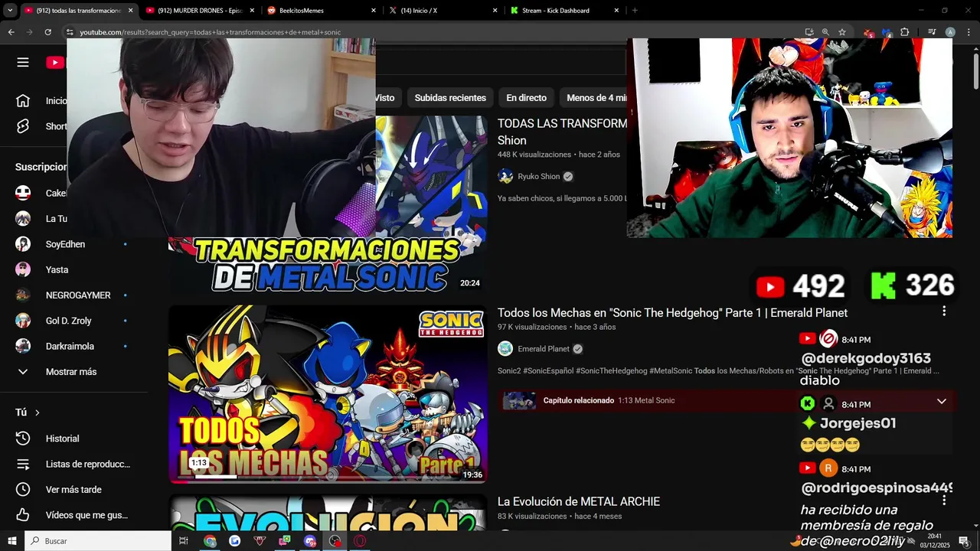This screenshot has width=980, height=551.
Task: Click the Inicio home icon in sidebar
Action: 23,100
